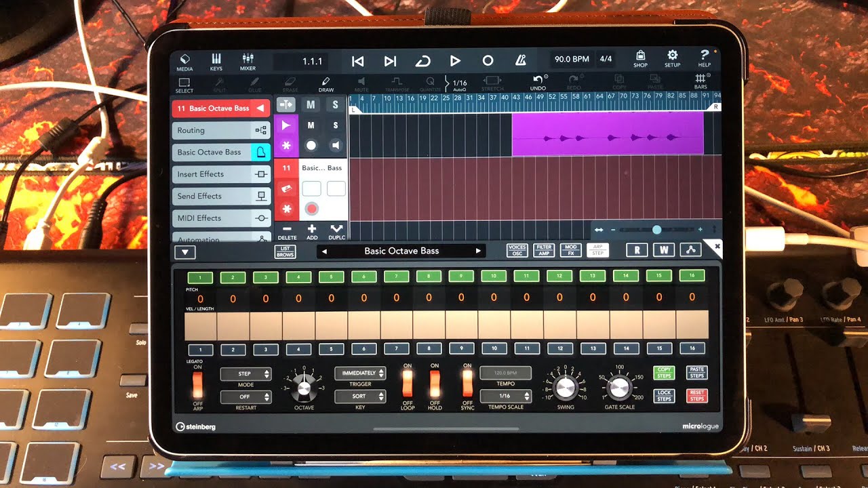Mute the purple audio track
The height and width of the screenshot is (488, 868).
point(311,125)
